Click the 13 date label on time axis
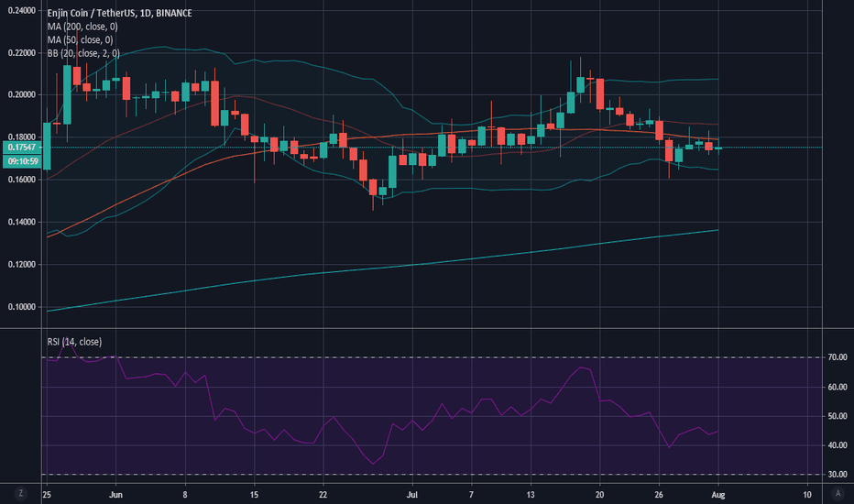Viewport: 854px width, 504px height. pyautogui.click(x=531, y=495)
